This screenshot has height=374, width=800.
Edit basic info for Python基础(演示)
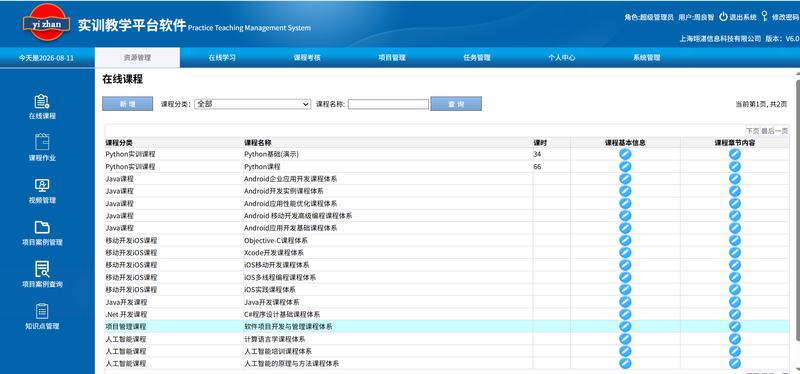click(x=625, y=154)
